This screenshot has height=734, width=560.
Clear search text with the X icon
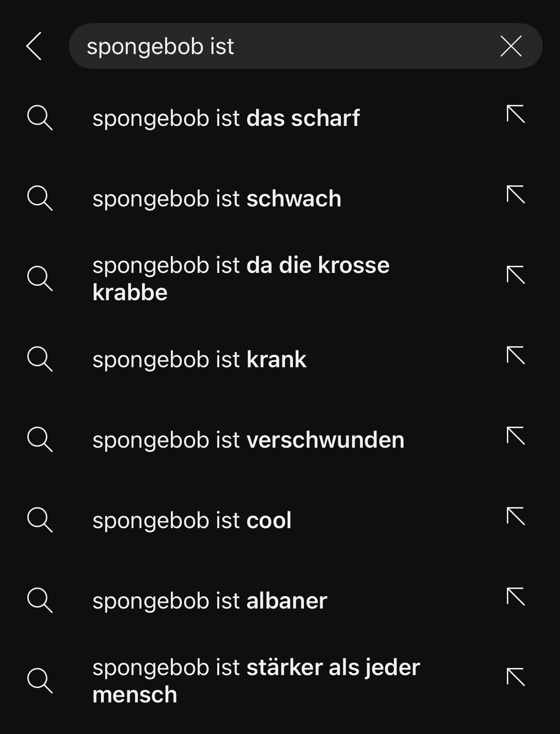(x=511, y=46)
